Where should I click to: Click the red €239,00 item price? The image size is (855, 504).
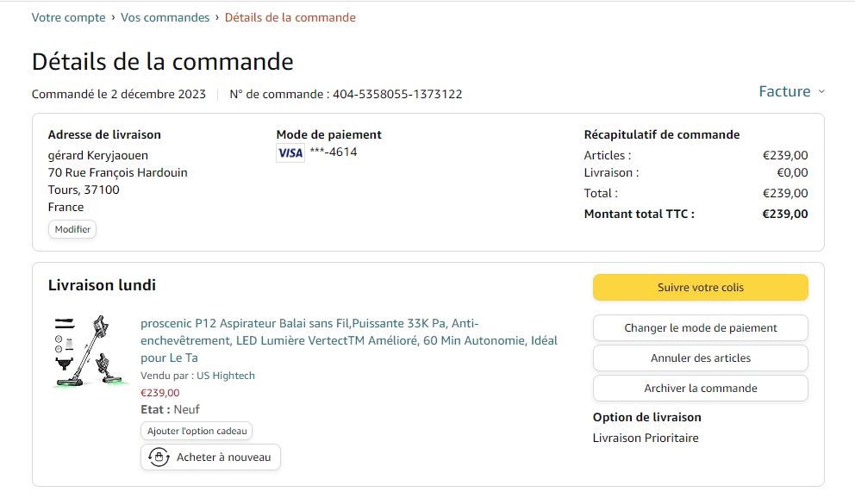point(160,393)
